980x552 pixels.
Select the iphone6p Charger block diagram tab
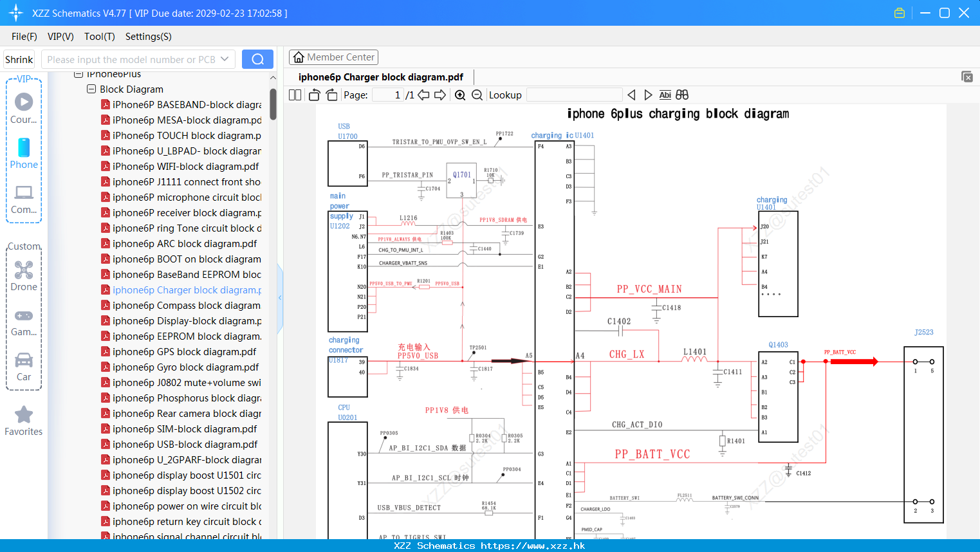point(380,77)
